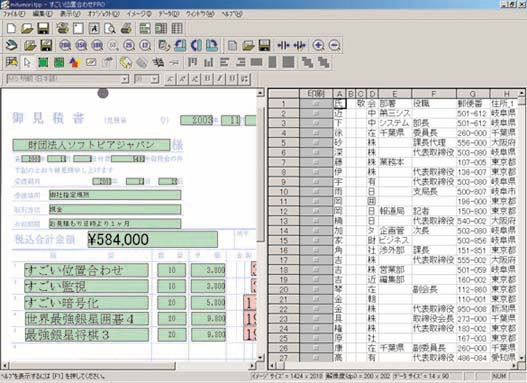Choose the colored shapes tool icon
Image resolution: width=527 pixels, height=383 pixels.
pos(75,62)
